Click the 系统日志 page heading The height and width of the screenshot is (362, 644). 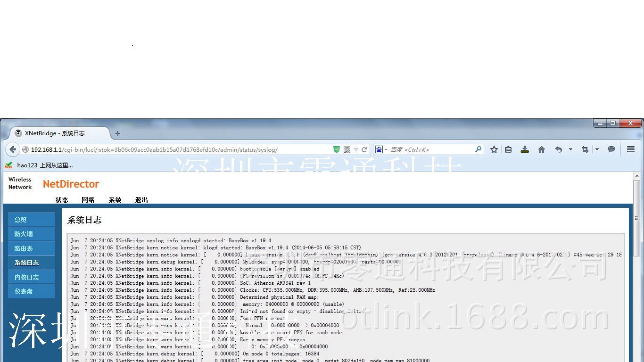coord(84,220)
